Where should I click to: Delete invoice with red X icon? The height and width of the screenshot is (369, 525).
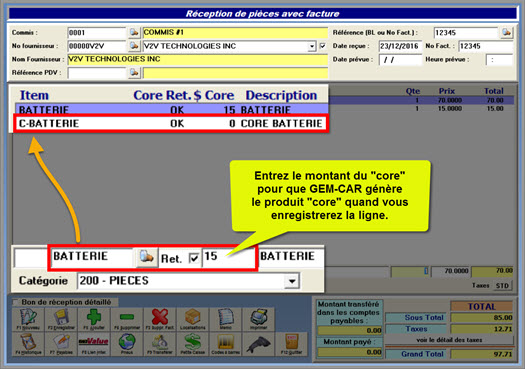[x=160, y=319]
